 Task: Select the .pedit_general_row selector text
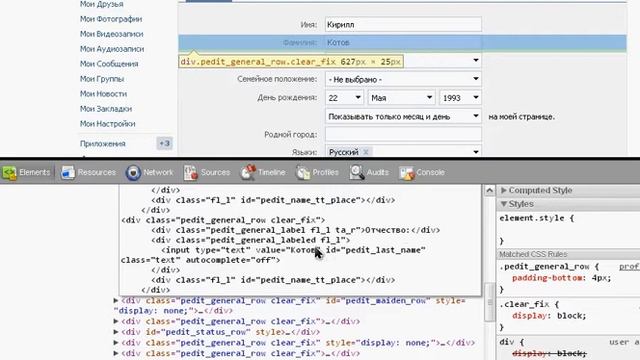[545, 267]
